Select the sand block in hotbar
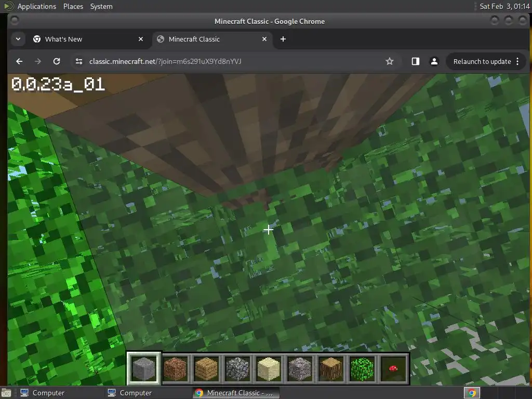 click(x=269, y=368)
